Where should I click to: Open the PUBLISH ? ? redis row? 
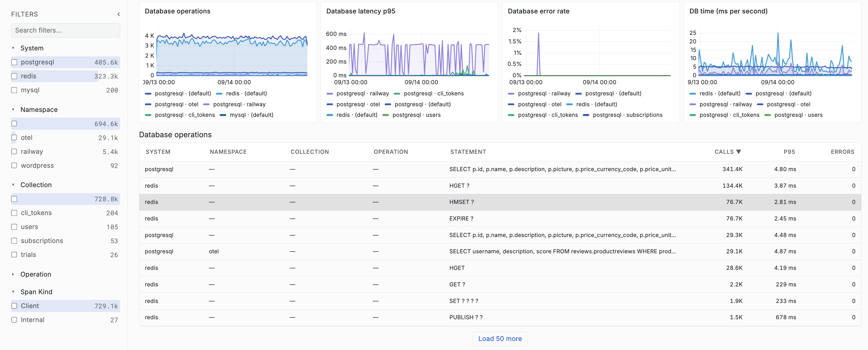tap(500, 317)
